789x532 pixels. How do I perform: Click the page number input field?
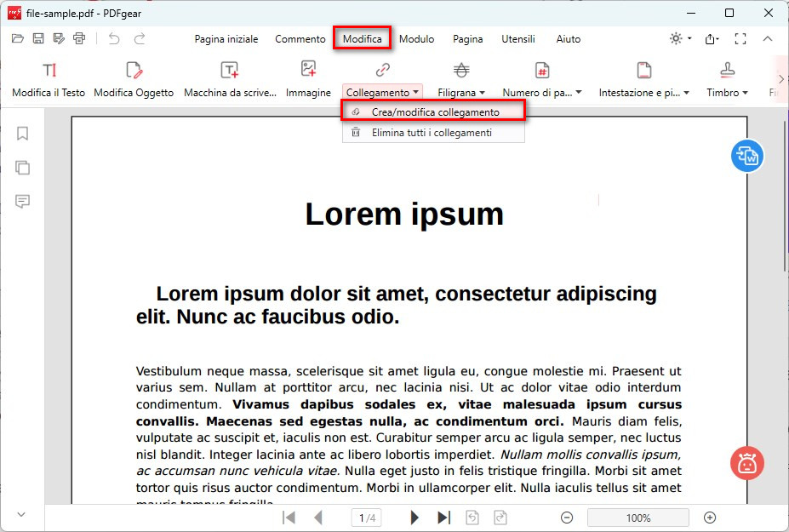pyautogui.click(x=367, y=518)
